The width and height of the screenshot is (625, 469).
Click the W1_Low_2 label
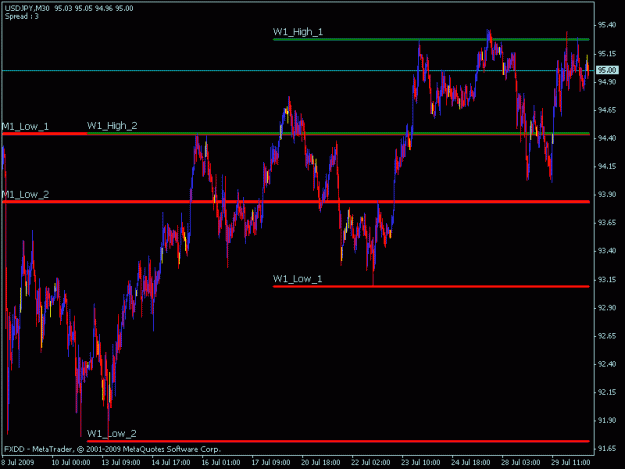112,433
